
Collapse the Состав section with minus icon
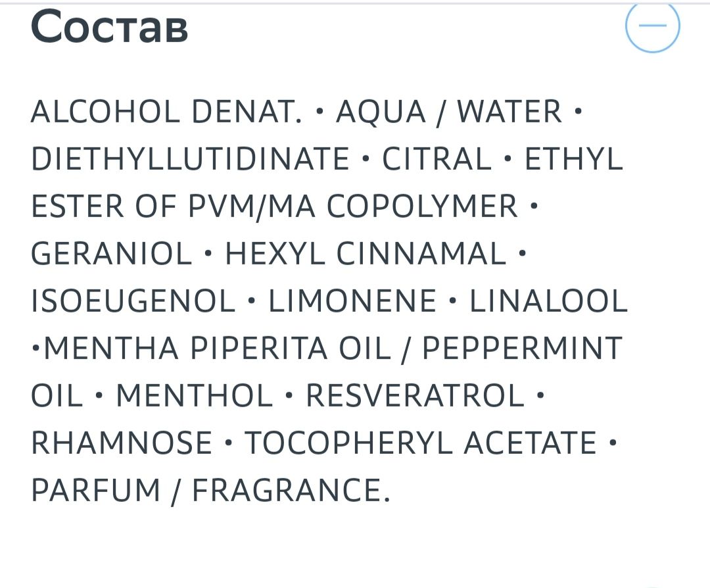653,26
